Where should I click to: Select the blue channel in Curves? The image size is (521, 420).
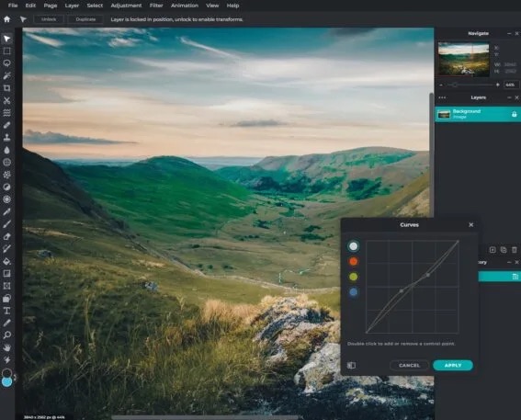(x=353, y=292)
